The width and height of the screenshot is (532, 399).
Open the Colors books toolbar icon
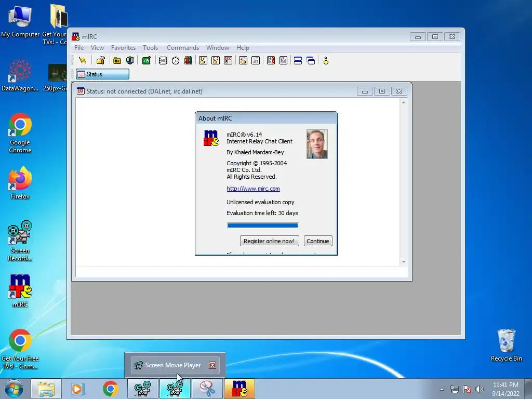click(x=188, y=60)
